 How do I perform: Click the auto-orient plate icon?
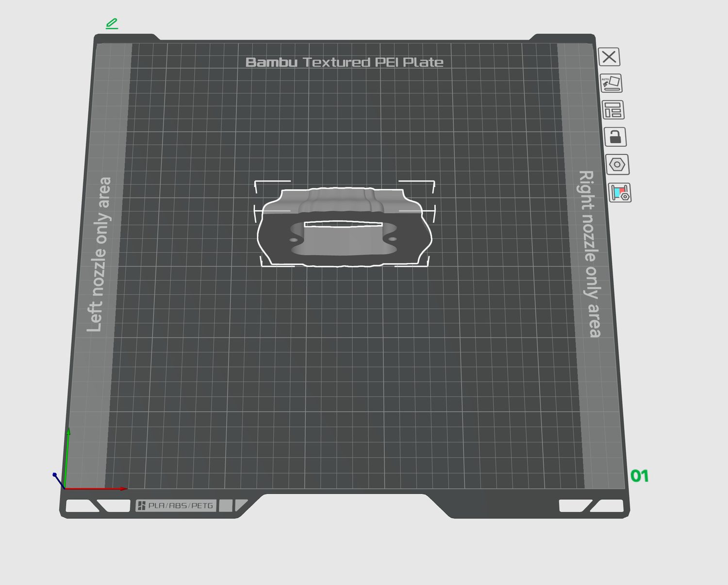[612, 83]
